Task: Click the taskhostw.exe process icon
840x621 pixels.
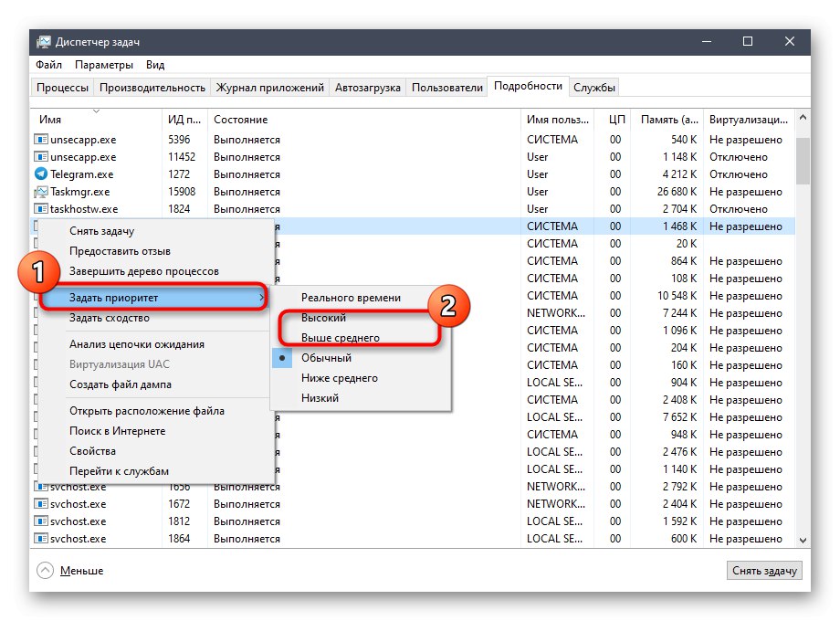Action: coord(41,209)
